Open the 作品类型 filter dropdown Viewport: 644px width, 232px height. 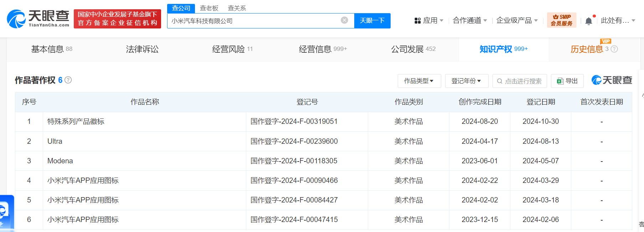pyautogui.click(x=419, y=81)
